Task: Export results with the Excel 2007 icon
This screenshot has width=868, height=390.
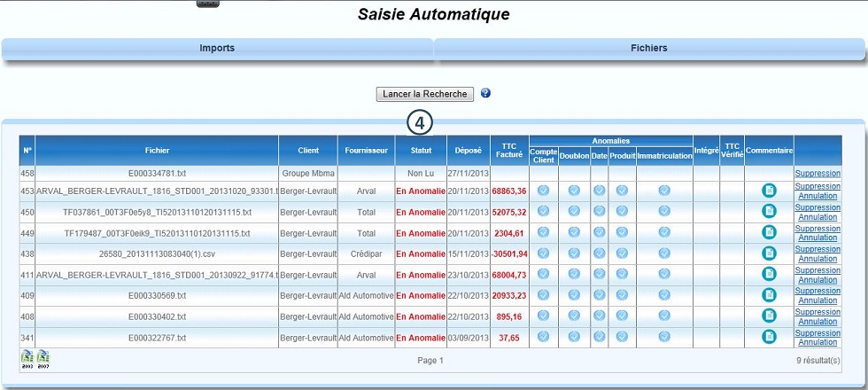Action: 43,358
